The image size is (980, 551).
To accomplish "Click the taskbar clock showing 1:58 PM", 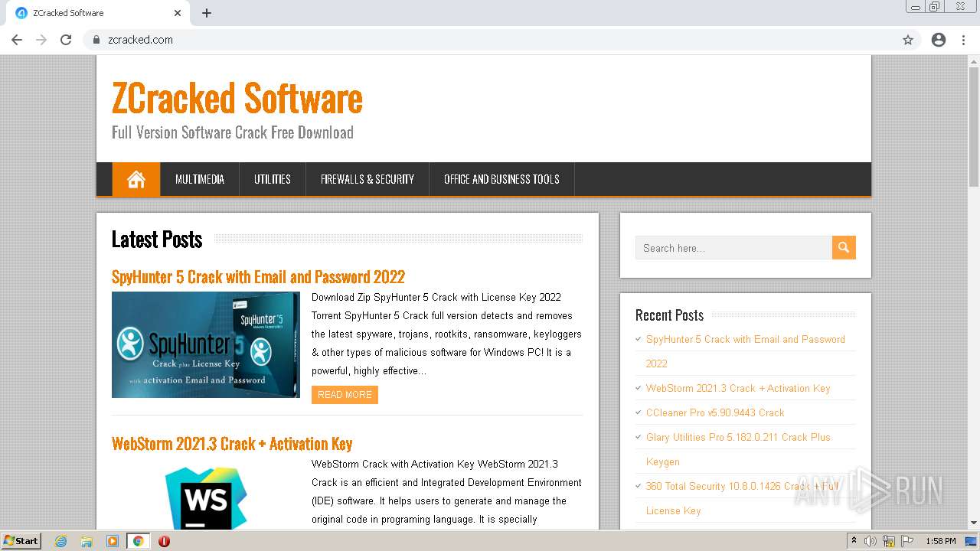I will pyautogui.click(x=940, y=541).
